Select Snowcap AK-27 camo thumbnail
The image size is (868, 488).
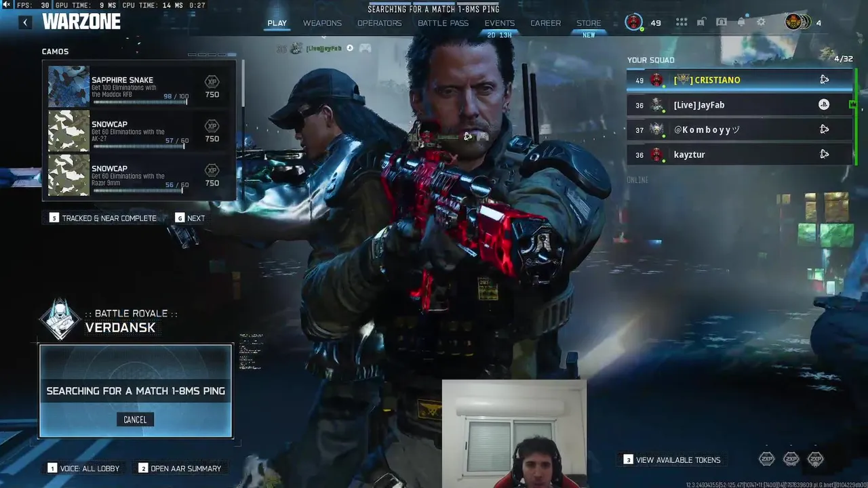click(x=68, y=130)
